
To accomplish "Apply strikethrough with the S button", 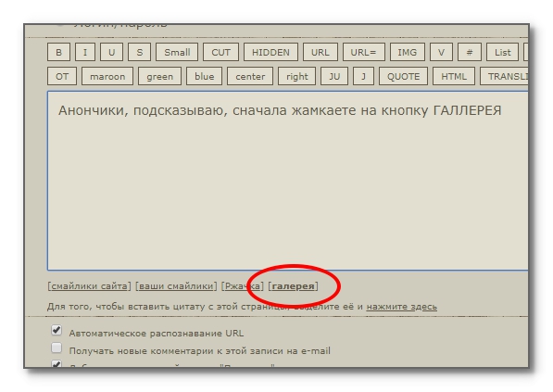I will (x=139, y=52).
